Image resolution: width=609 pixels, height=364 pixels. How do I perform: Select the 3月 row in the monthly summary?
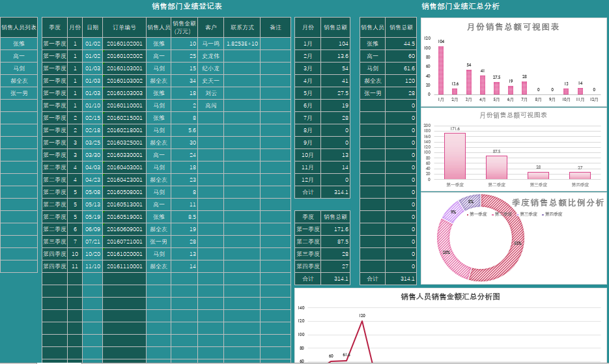point(322,68)
